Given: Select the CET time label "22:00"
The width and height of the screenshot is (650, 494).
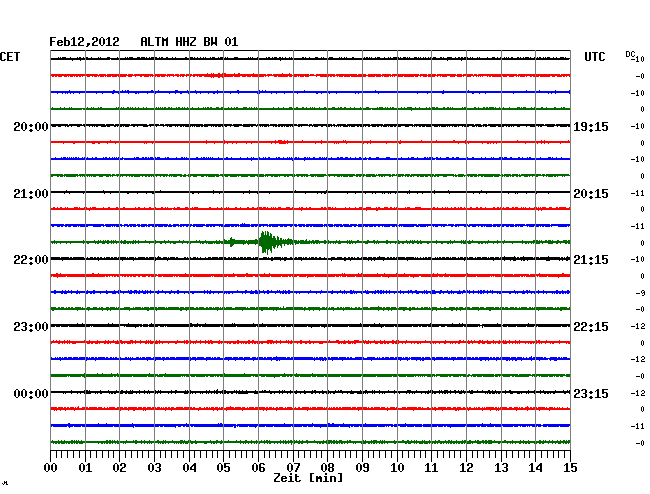Looking at the screenshot, I should tap(31, 260).
